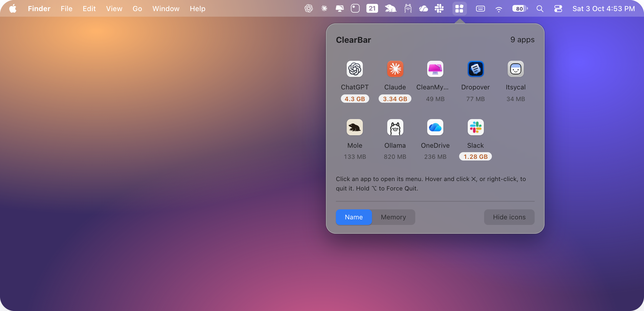Image resolution: width=644 pixels, height=311 pixels.
Task: Open OneDrive cloud icon in menu bar
Action: point(423,9)
